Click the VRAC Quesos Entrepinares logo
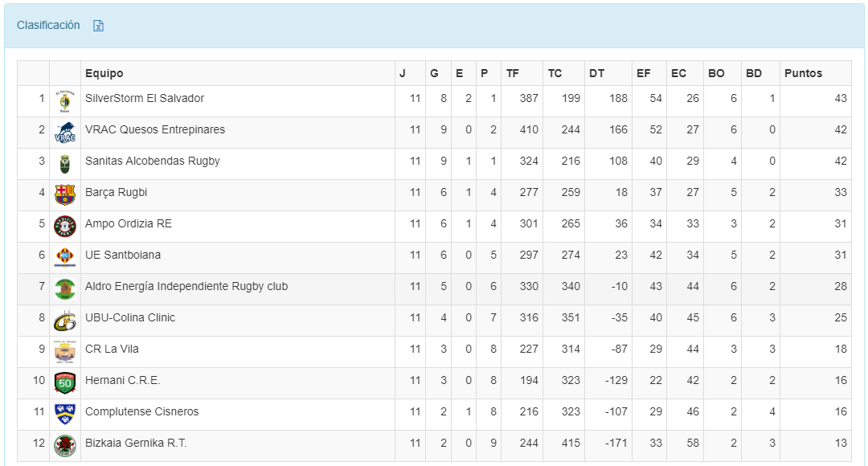Image resolution: width=868 pixels, height=466 pixels. click(64, 133)
